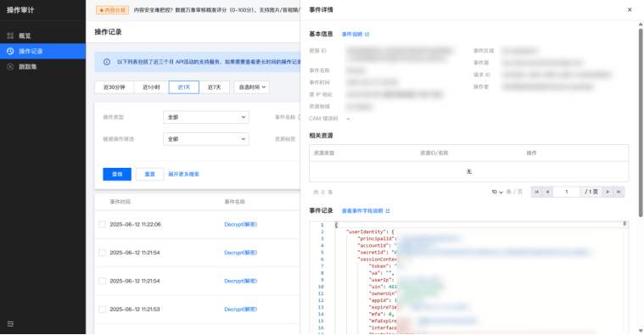The width and height of the screenshot is (644, 335).
Task: Collapse the sidebar using the bottom menu icon
Action: pyautogui.click(x=10, y=324)
